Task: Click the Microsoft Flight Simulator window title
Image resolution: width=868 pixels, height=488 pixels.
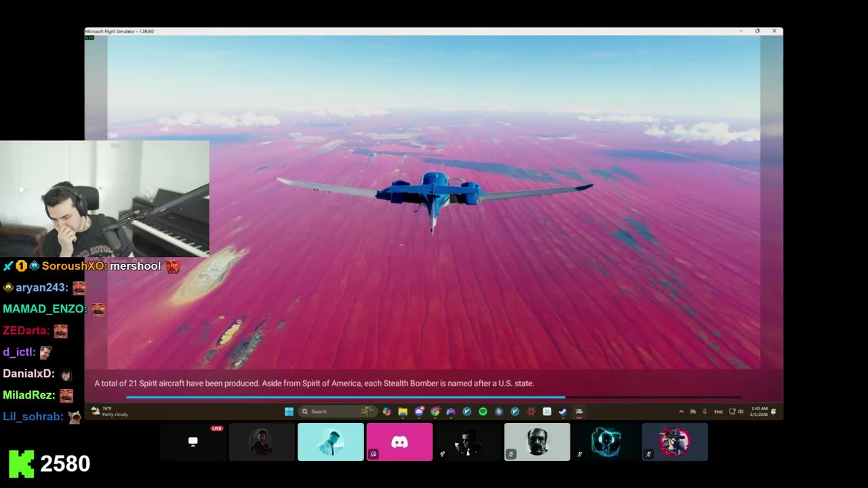Action: [120, 31]
